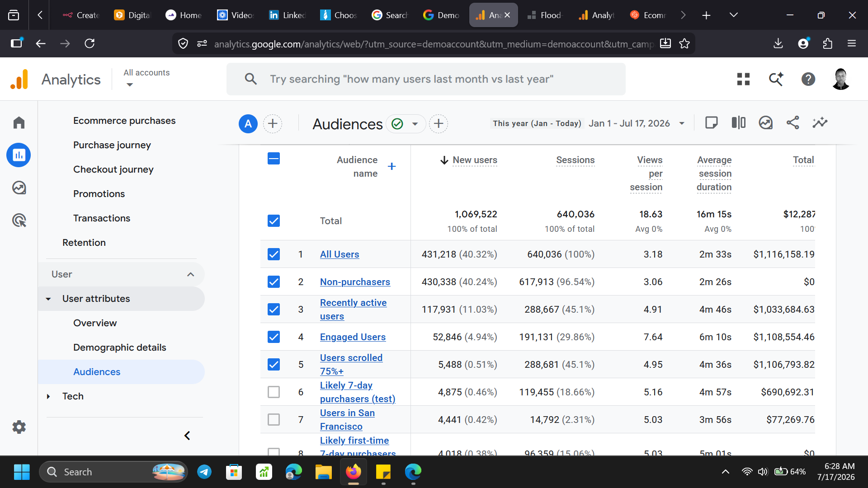Uncheck the Non-purchasers row checkbox
Viewport: 868px width, 488px height.
click(274, 282)
